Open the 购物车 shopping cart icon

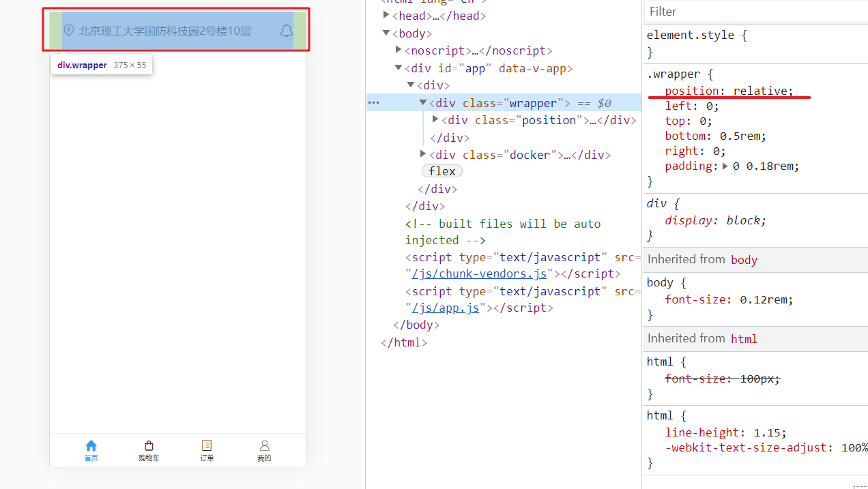coord(149,445)
